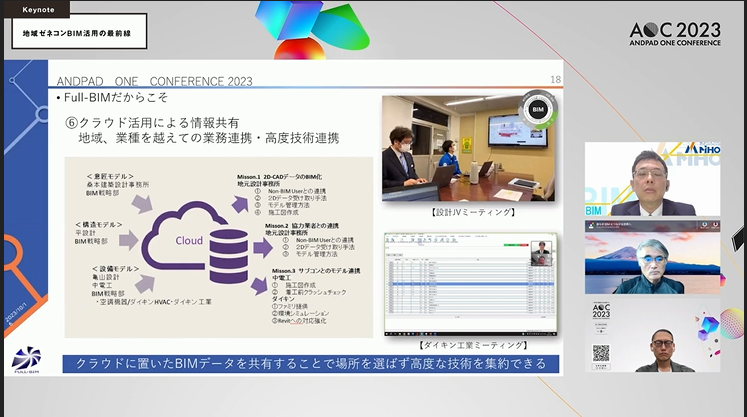Click the 地域ゼネコンBIM活用の最前線 title box
This screenshot has height=417, width=747.
pyautogui.click(x=79, y=31)
